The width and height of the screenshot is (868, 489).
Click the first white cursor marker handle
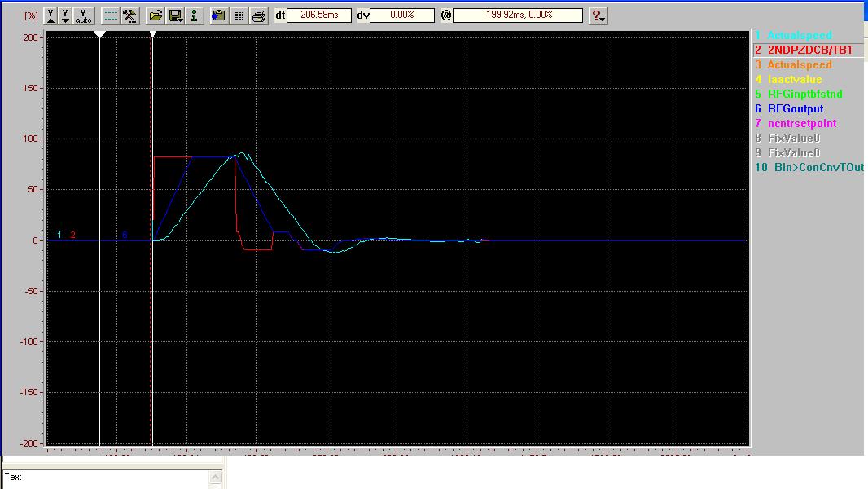pyautogui.click(x=99, y=35)
